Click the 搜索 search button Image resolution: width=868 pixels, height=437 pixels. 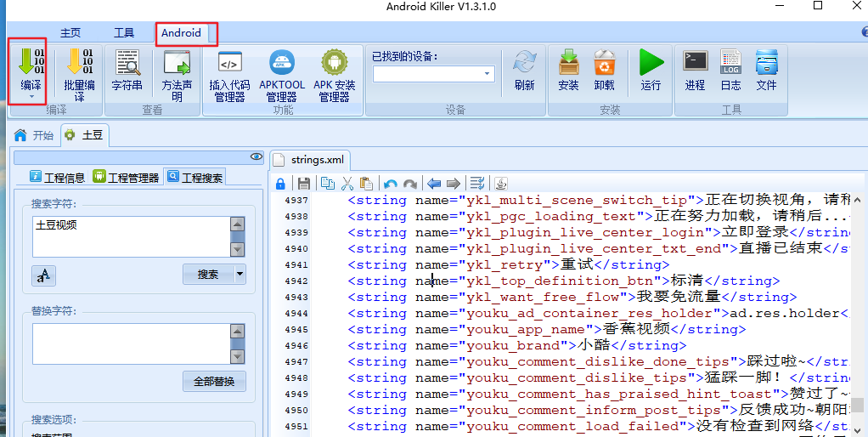207,275
